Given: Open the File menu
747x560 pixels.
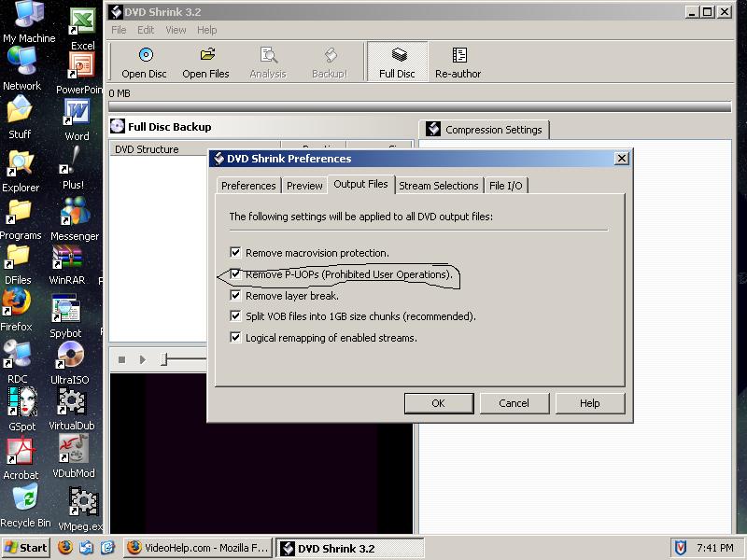Looking at the screenshot, I should tap(119, 30).
